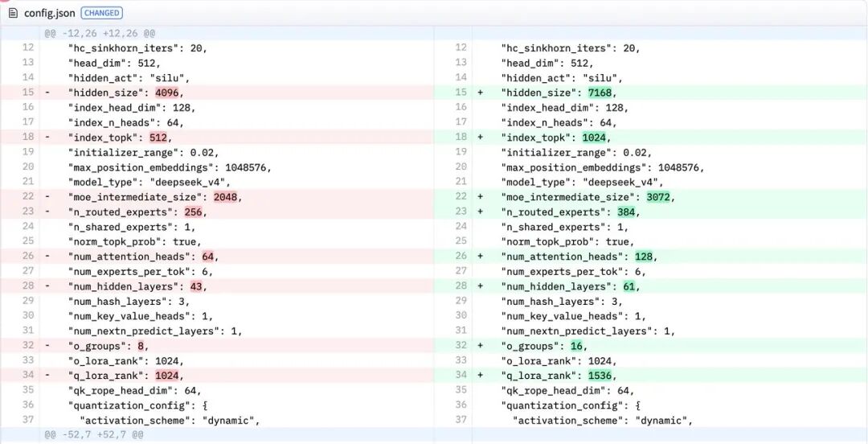Select added line "num_attention_heads": 128

651,257
